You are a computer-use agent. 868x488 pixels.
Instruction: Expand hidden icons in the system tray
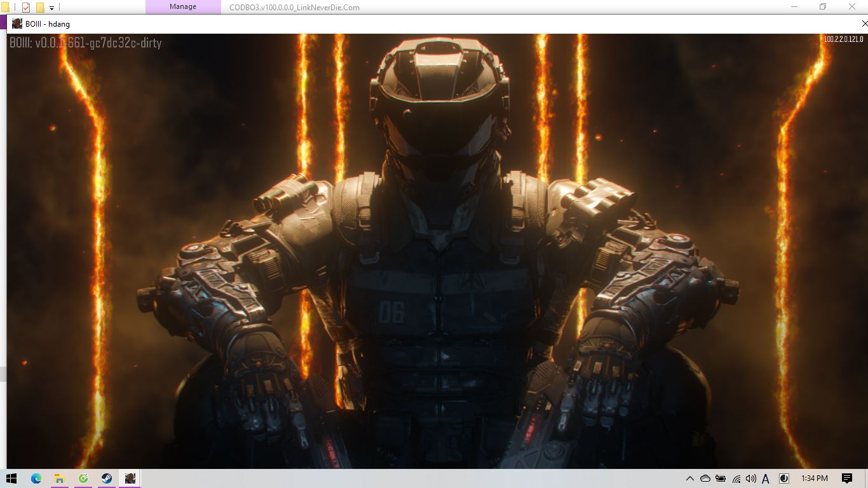pyautogui.click(x=691, y=478)
